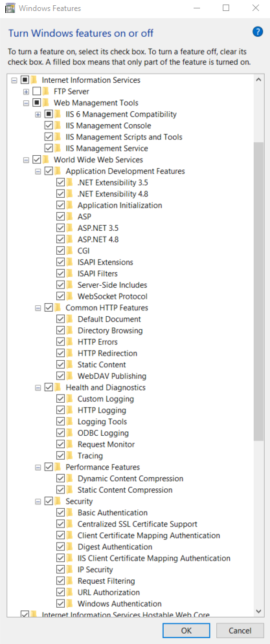Click the Windows Features title bar icon
Screen dimensions: 270x644
pyautogui.click(x=9, y=8)
